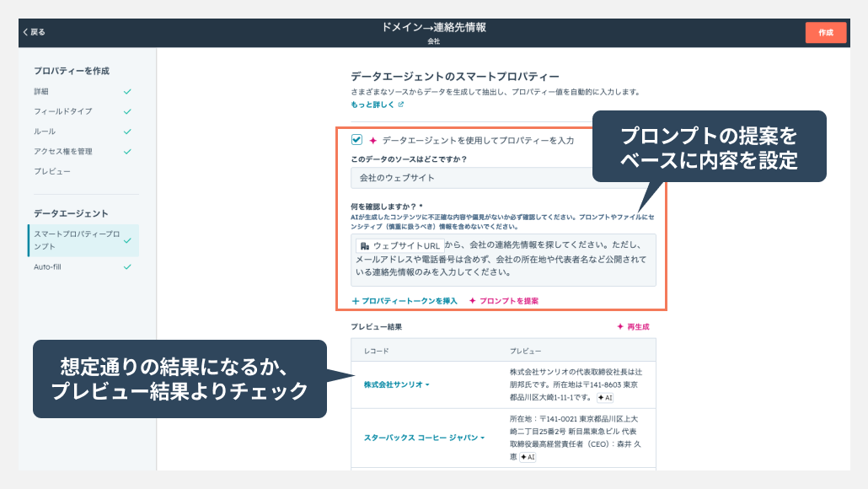Screen dimensions: 868x489
Task: Select 詳細 in the sidebar
Action: (x=41, y=91)
